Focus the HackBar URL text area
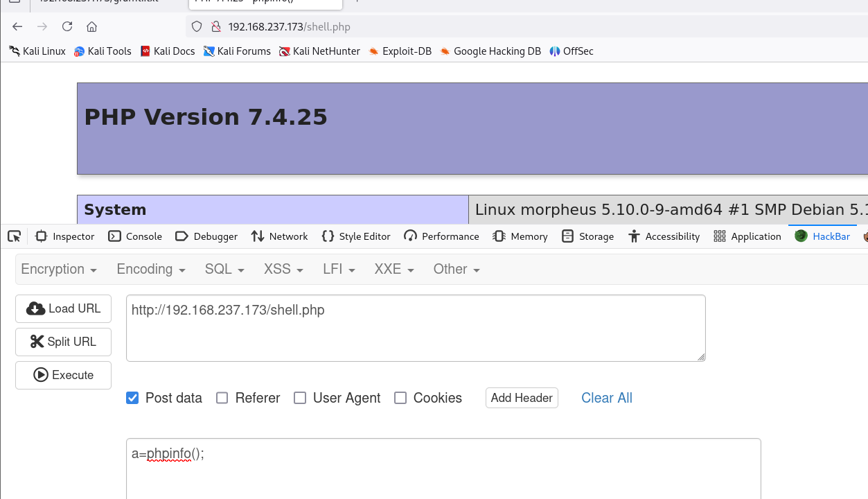Viewport: 868px width, 499px height. (x=416, y=328)
